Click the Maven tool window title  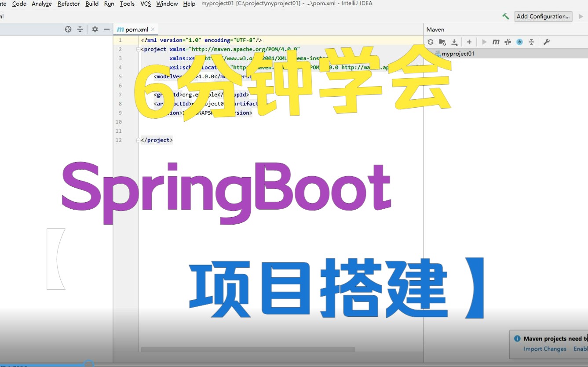[435, 29]
